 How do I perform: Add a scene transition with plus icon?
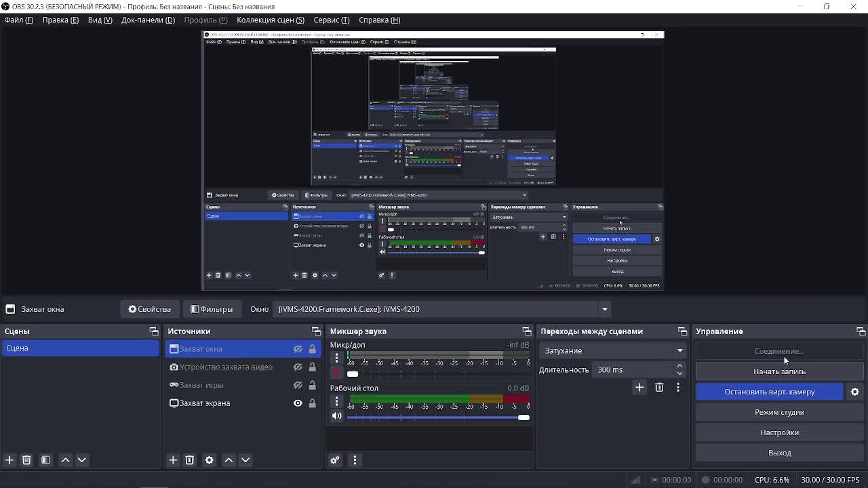[639, 387]
